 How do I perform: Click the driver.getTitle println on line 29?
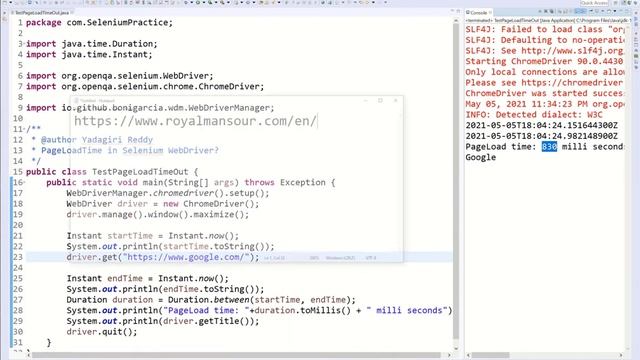pos(163,321)
